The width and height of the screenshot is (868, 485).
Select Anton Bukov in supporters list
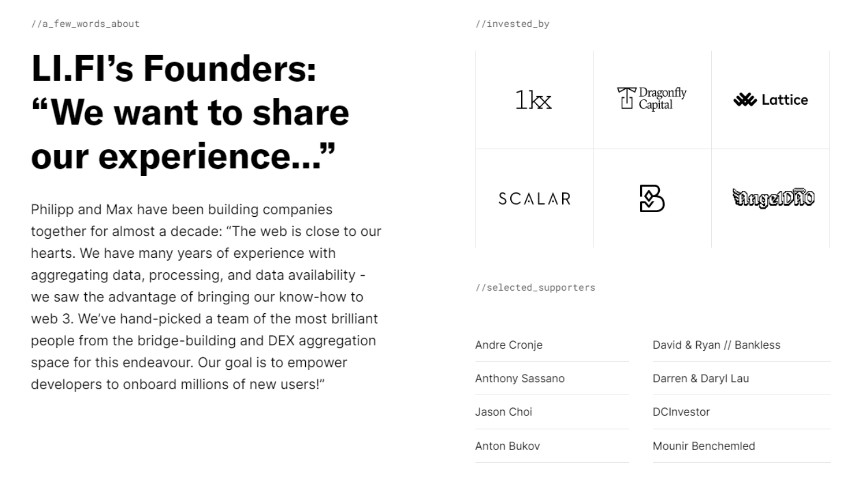pos(507,446)
